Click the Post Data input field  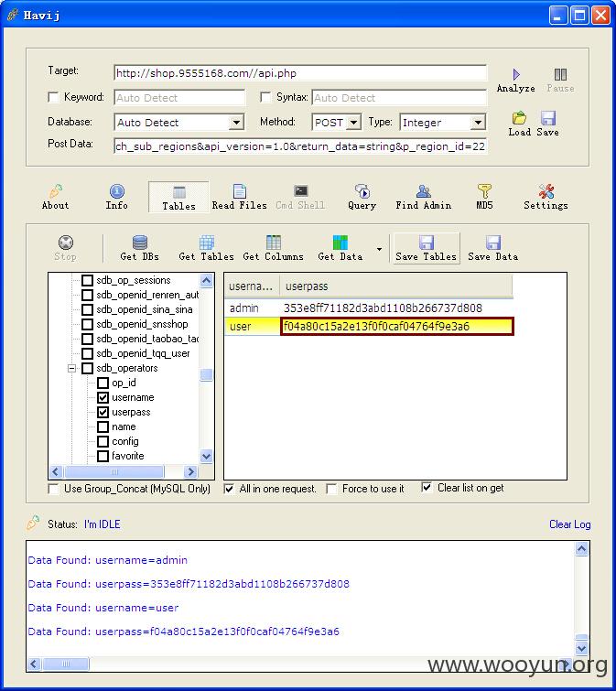pos(300,146)
